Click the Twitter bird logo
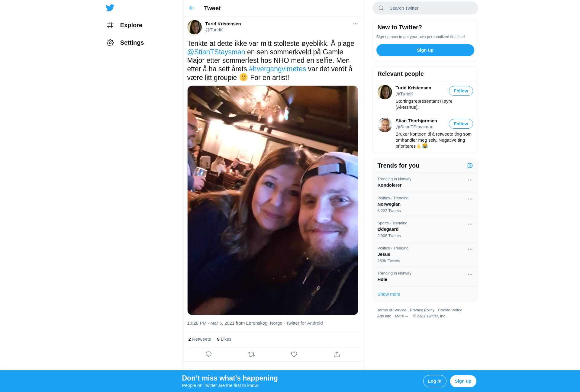Screen dimensions: 580x392 tap(110, 8)
